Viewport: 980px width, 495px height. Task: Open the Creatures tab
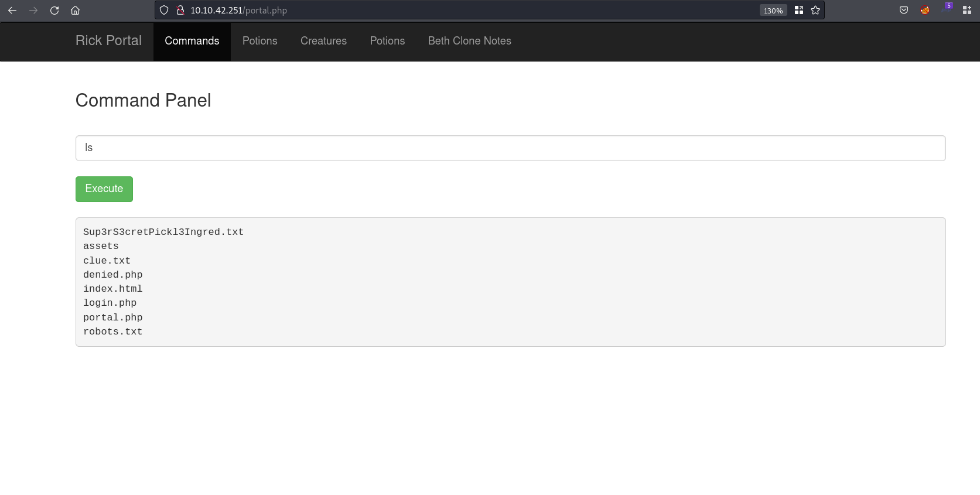324,41
